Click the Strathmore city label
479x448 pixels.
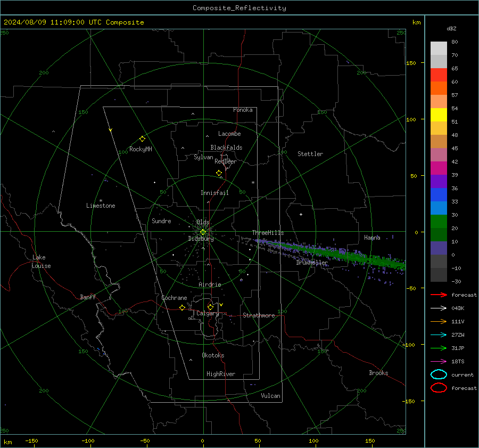click(259, 315)
